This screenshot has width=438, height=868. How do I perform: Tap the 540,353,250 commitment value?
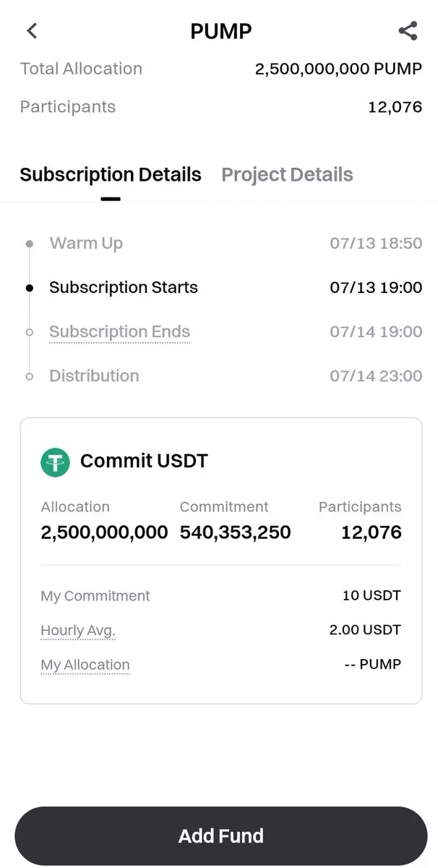(235, 532)
